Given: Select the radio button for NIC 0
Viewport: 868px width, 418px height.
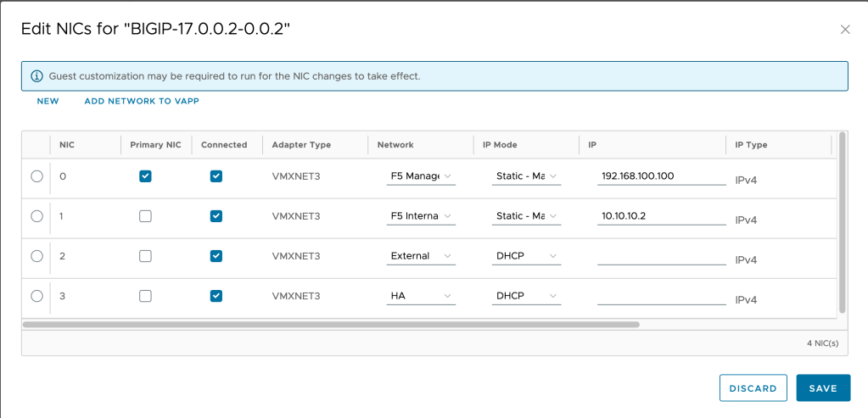Looking at the screenshot, I should click(36, 176).
